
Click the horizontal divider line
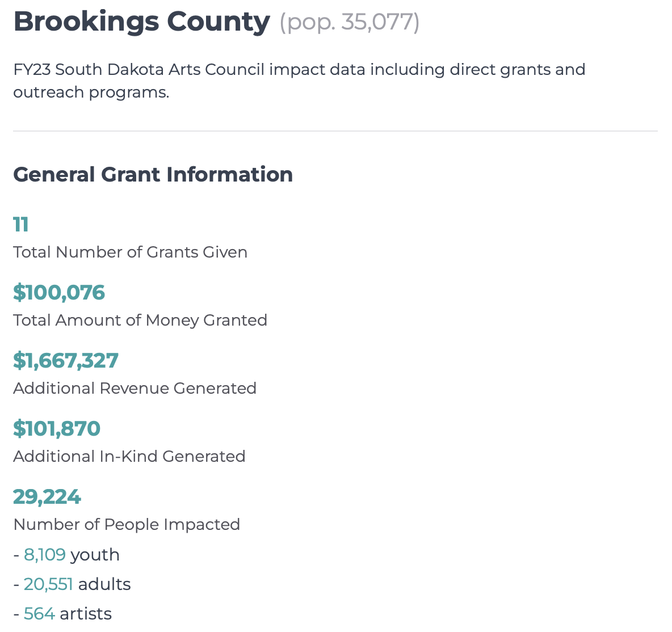335,131
